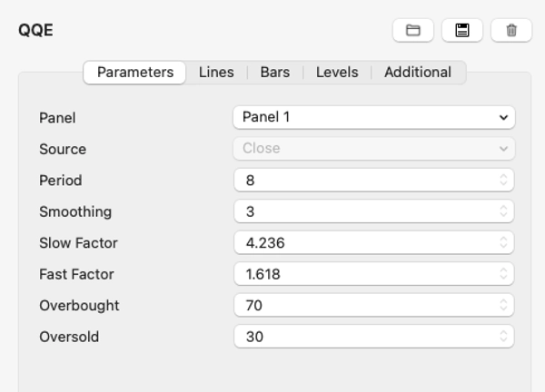This screenshot has width=545, height=392.
Task: Open the Panel dropdown
Action: click(x=373, y=117)
